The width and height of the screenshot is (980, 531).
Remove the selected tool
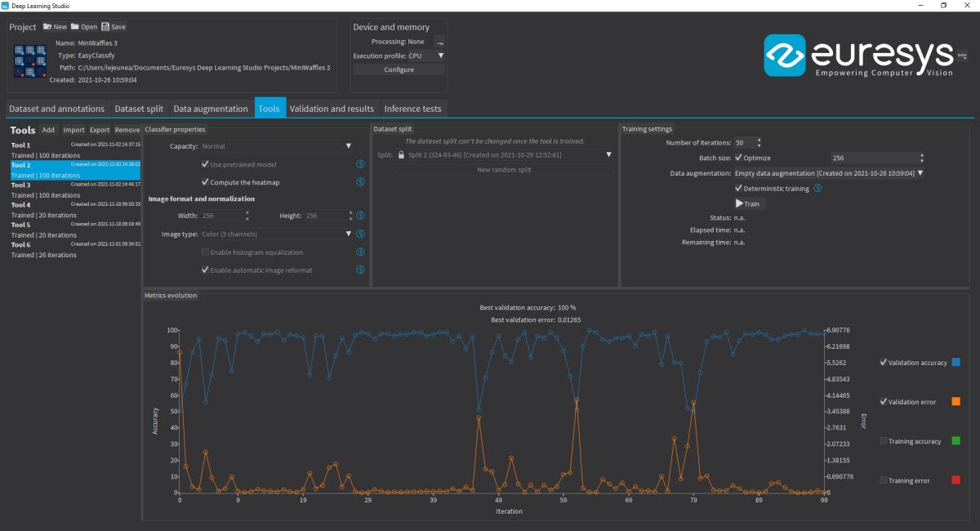pos(127,130)
